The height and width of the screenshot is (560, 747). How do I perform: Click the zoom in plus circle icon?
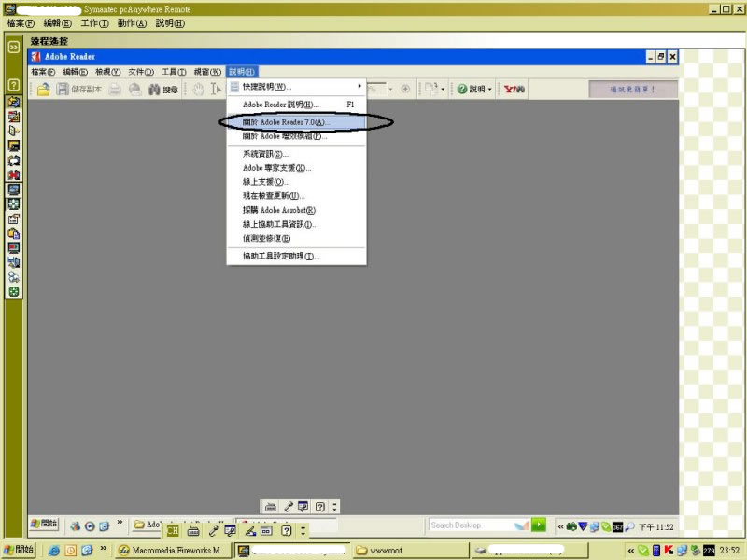point(405,89)
